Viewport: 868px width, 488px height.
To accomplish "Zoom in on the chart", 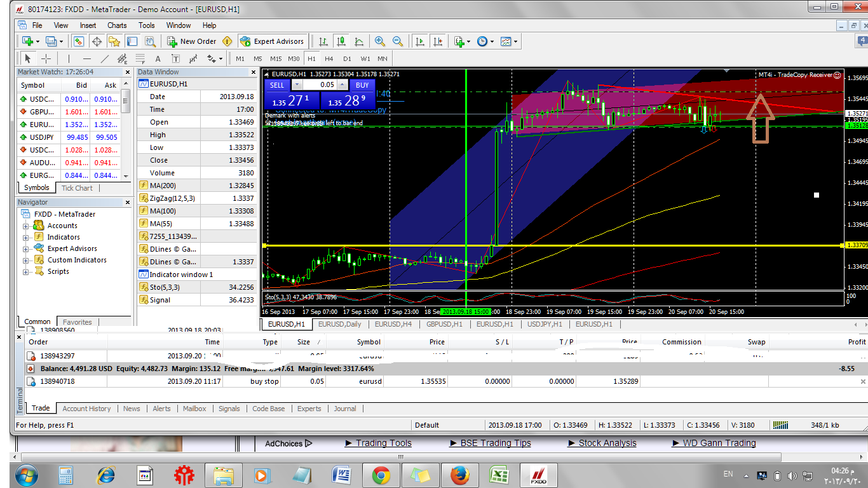I will [380, 41].
